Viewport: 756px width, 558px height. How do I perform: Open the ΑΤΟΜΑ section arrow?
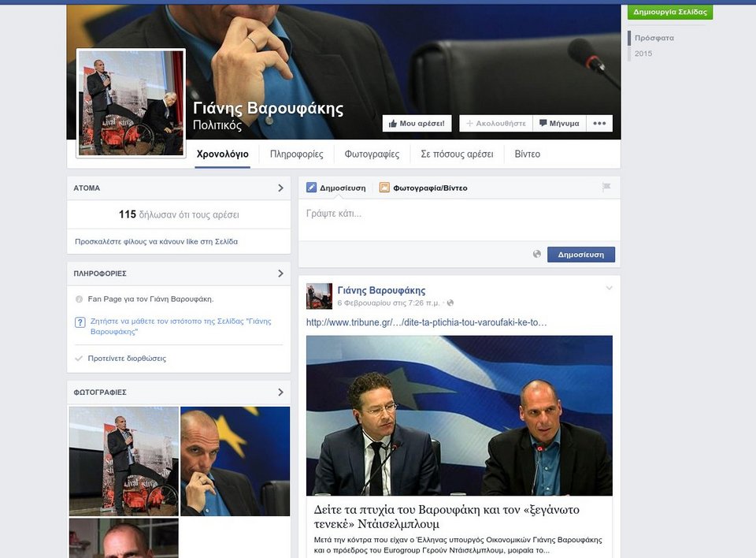point(280,188)
